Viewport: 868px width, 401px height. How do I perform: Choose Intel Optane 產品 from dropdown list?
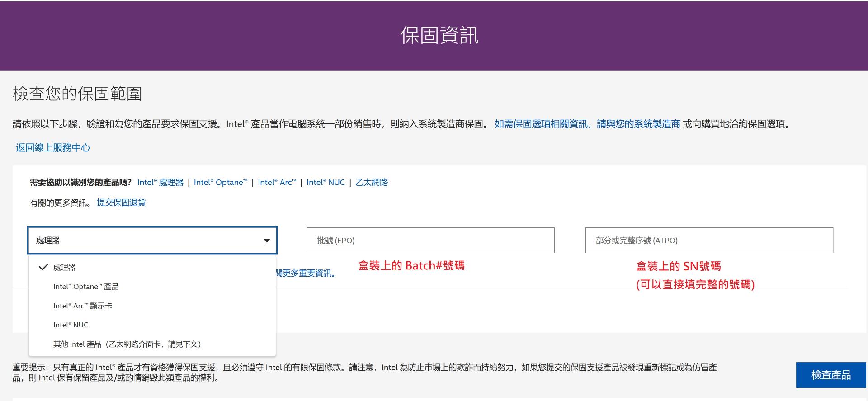click(152, 287)
